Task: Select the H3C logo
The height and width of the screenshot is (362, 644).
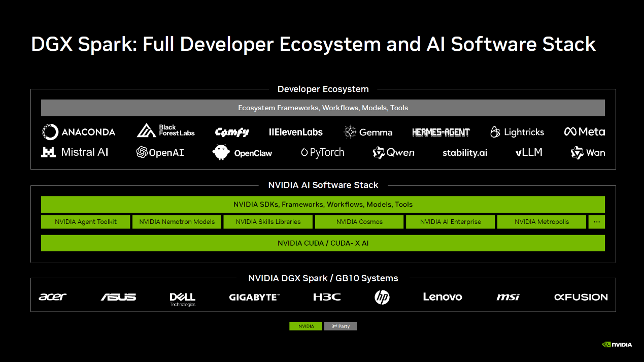Action: (327, 297)
